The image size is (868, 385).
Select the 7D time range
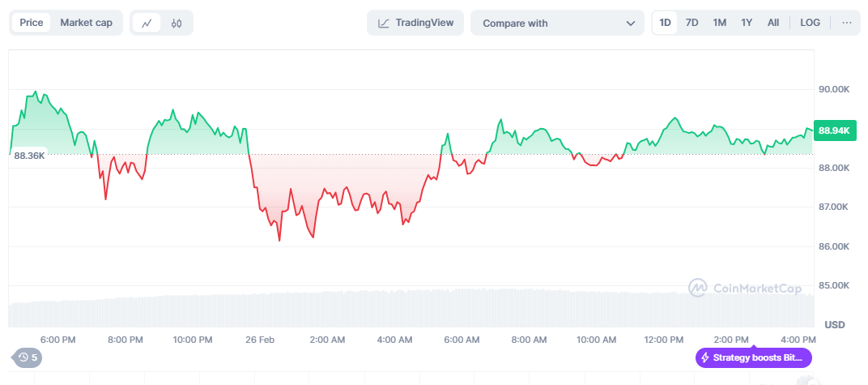[x=691, y=23]
